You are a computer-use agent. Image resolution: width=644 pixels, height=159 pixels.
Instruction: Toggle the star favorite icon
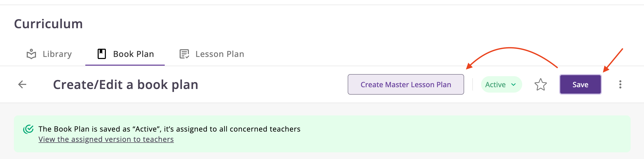pyautogui.click(x=540, y=84)
